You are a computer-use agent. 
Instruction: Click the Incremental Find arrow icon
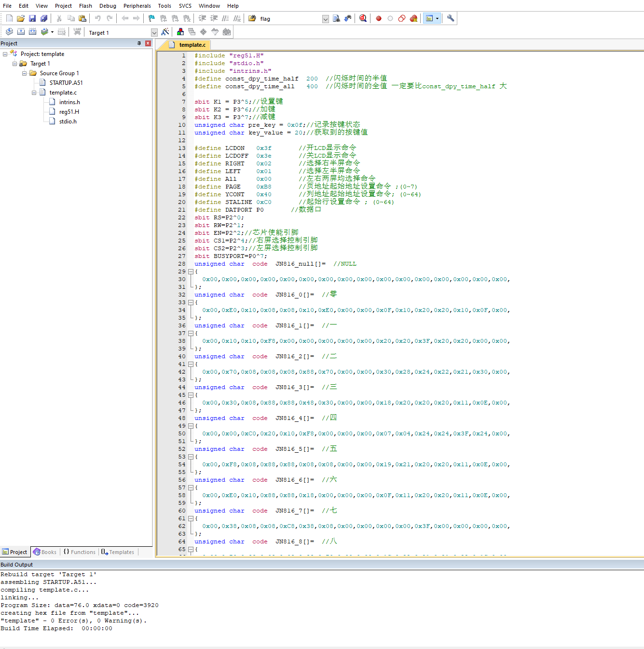(348, 18)
